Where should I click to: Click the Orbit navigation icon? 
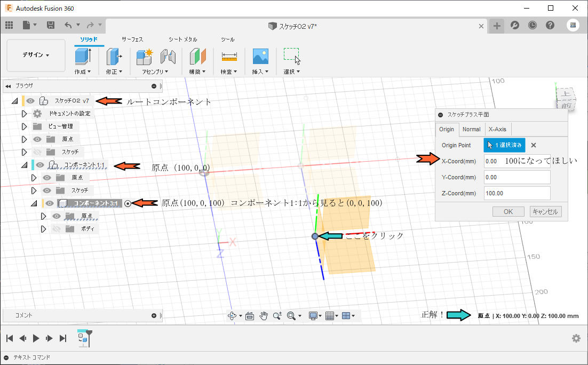[x=232, y=316]
